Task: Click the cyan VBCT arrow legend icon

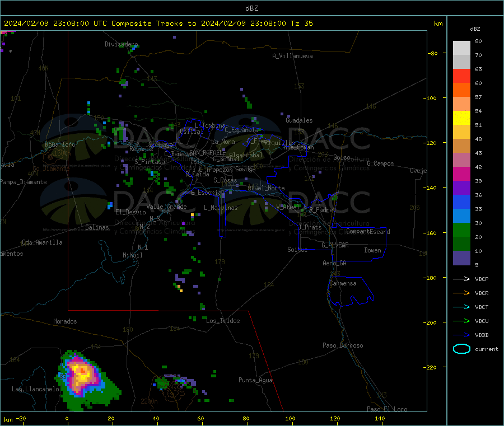Action: pyautogui.click(x=461, y=307)
